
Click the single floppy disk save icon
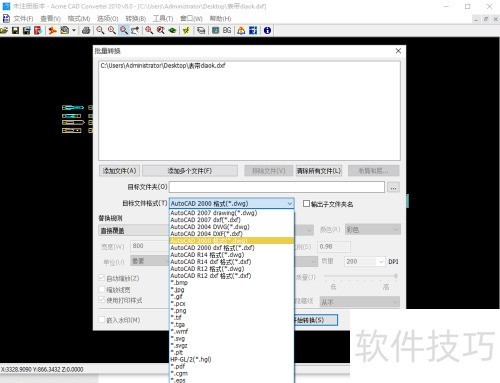click(x=15, y=31)
